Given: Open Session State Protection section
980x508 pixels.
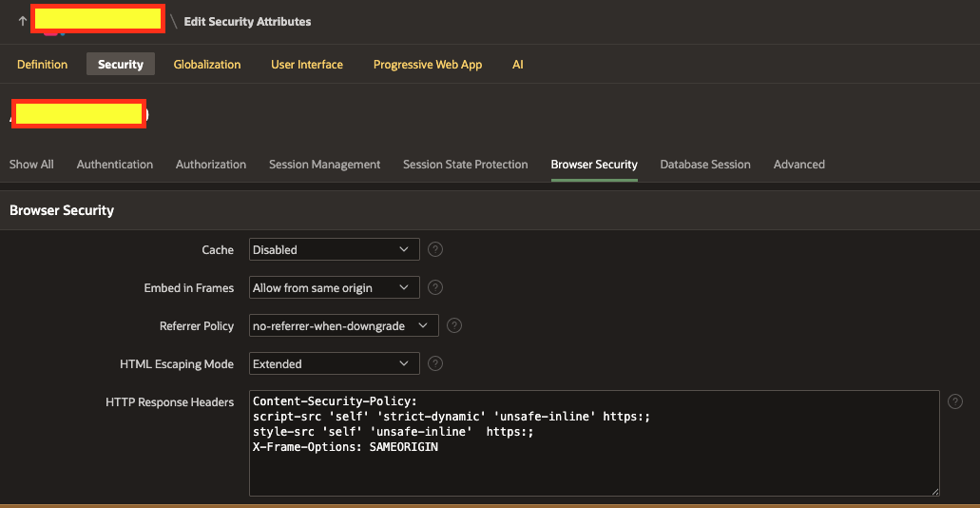Looking at the screenshot, I should point(466,164).
